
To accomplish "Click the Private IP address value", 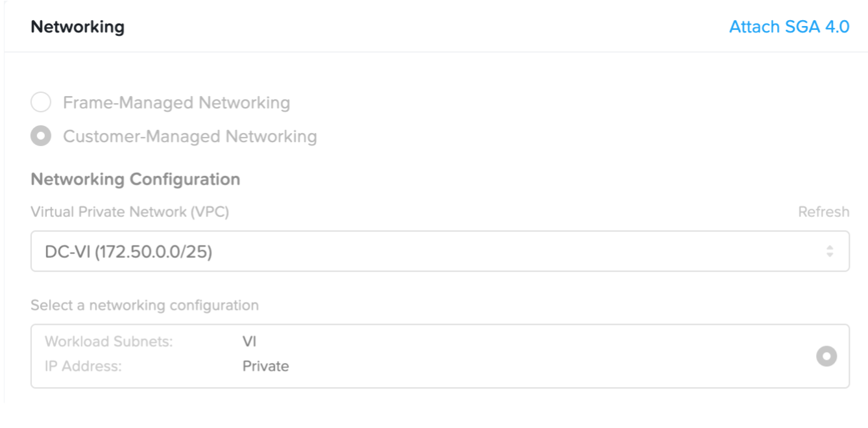I will click(265, 366).
